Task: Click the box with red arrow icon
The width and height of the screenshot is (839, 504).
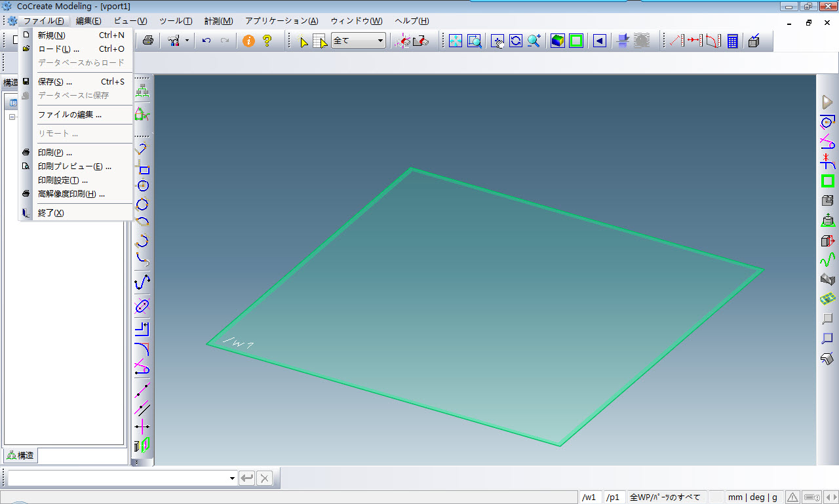Action: (x=827, y=240)
